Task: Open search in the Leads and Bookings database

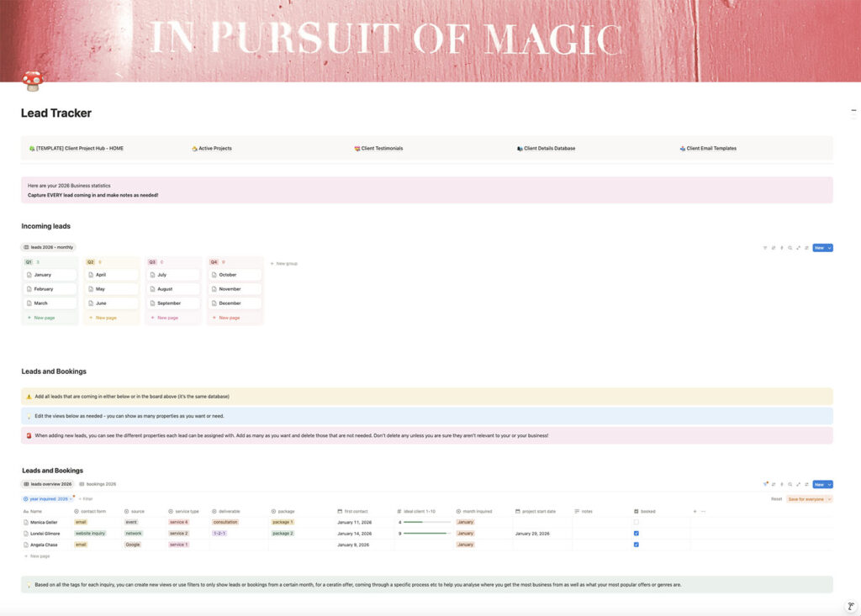Action: pos(790,484)
